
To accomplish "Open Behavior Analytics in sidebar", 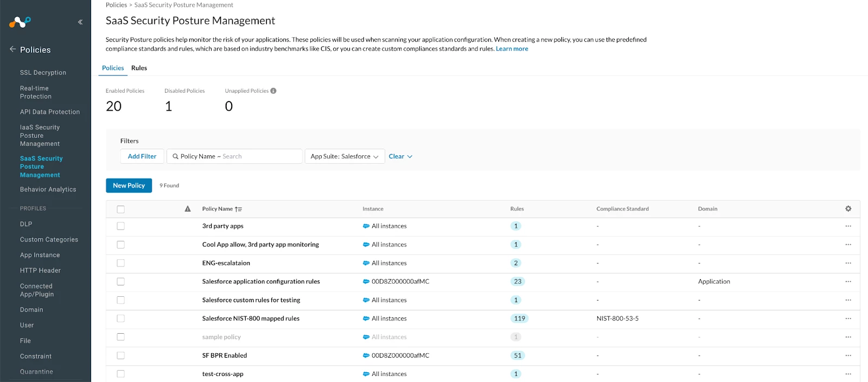I will coord(48,189).
